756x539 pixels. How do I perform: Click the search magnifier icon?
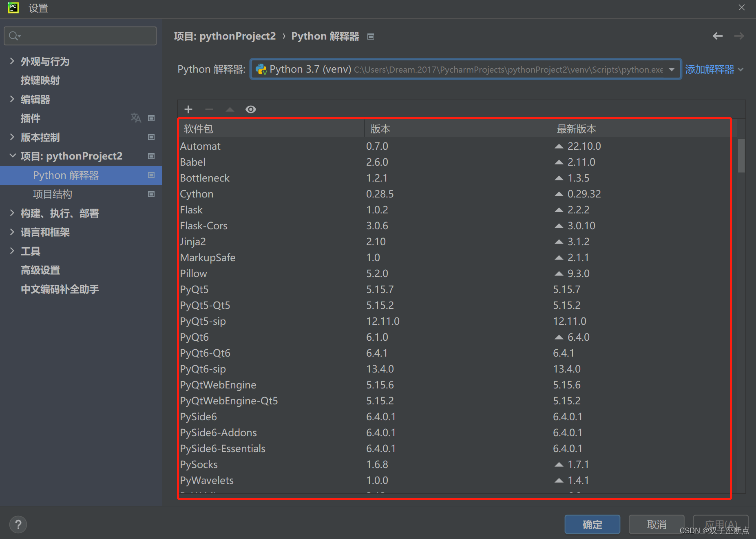coord(14,36)
